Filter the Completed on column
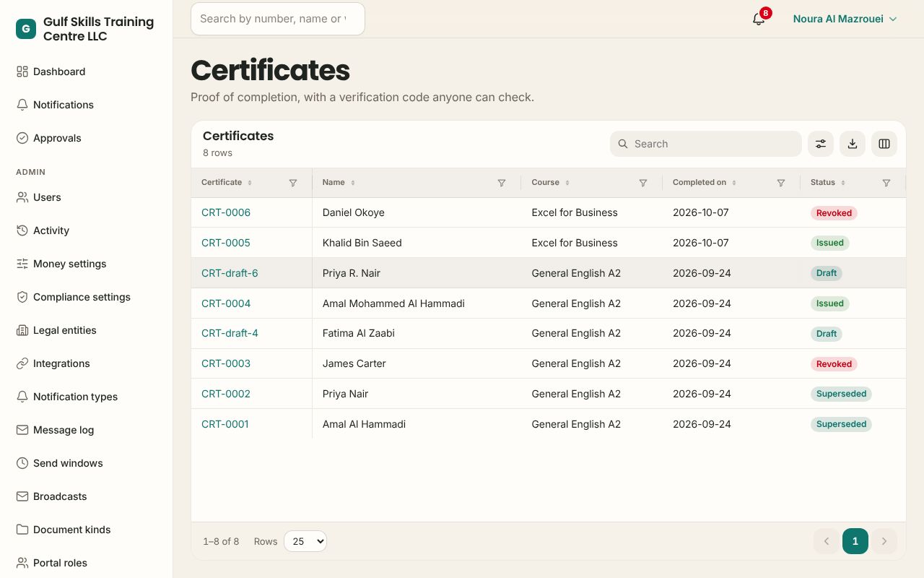This screenshot has height=578, width=924. pyautogui.click(x=781, y=183)
